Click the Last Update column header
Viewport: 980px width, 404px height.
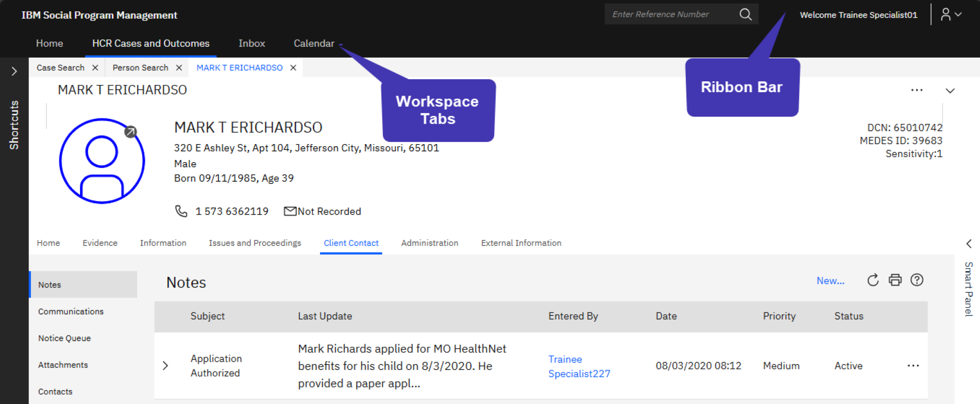[325, 316]
